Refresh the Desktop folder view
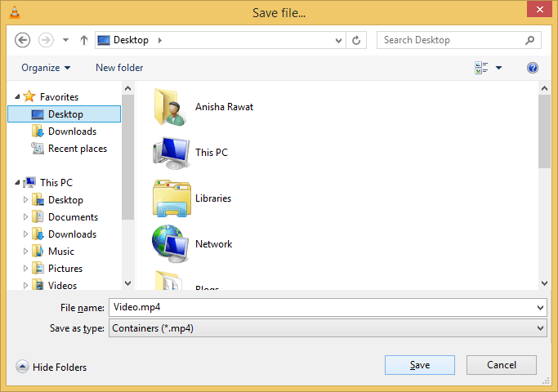Screen dimensions: 558x392 click(356, 41)
